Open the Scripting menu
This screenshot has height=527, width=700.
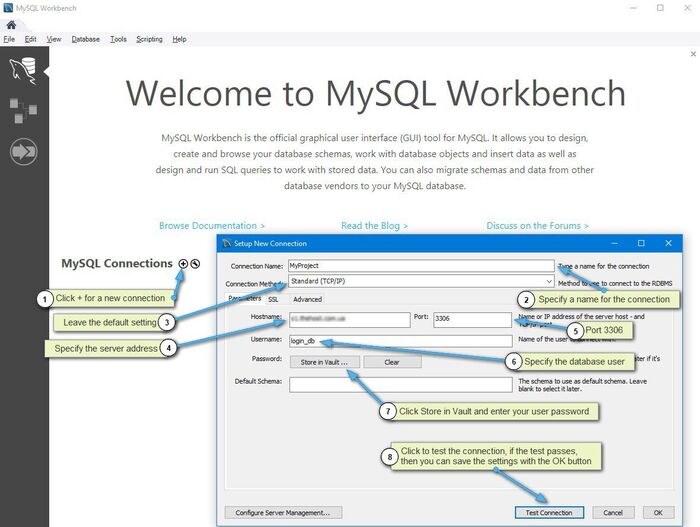(149, 39)
